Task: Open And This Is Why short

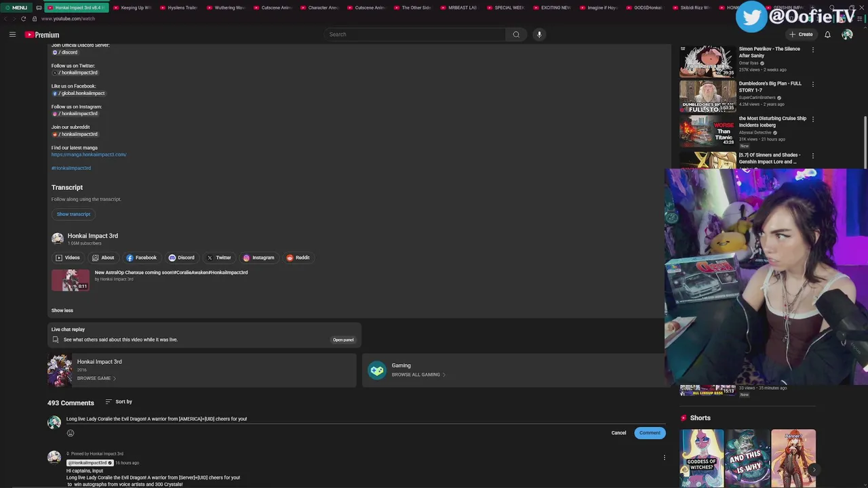Action: coord(747,458)
